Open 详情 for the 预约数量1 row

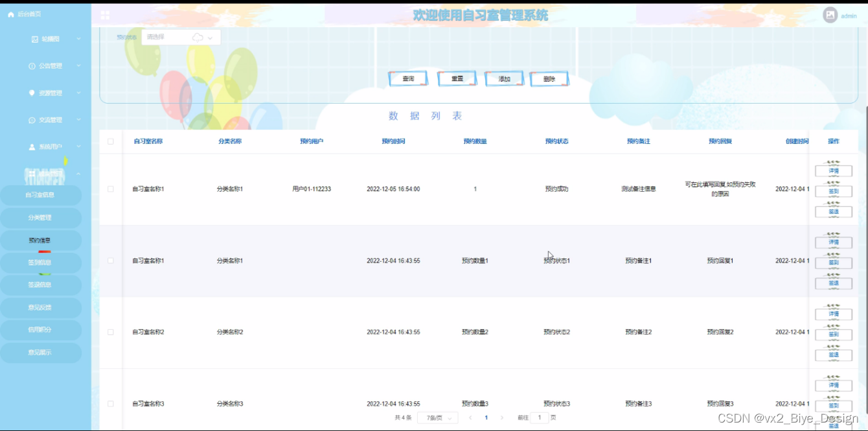pos(834,242)
